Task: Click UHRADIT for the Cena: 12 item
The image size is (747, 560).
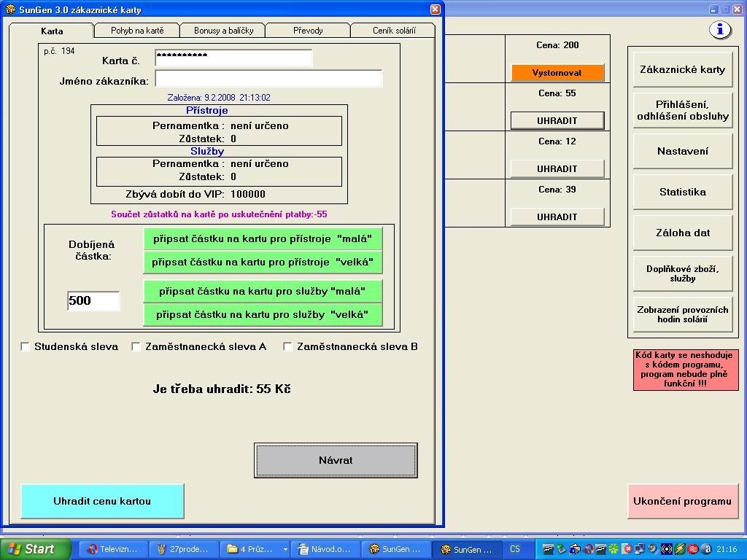Action: [x=557, y=169]
